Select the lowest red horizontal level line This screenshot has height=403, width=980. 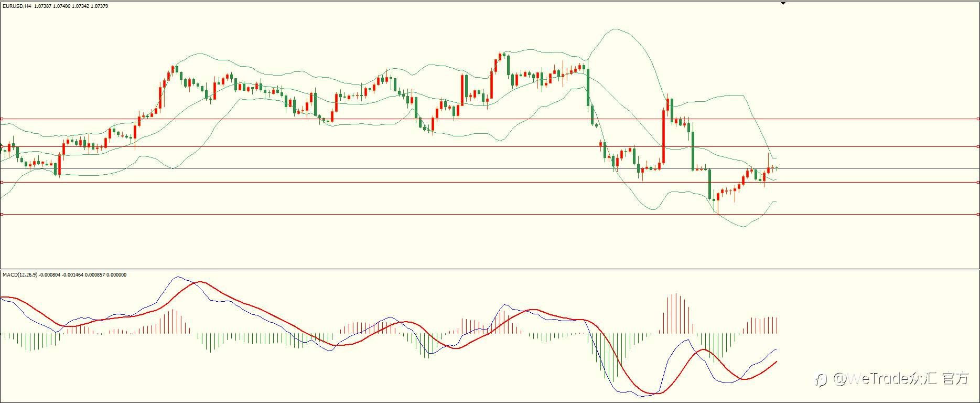490,214
